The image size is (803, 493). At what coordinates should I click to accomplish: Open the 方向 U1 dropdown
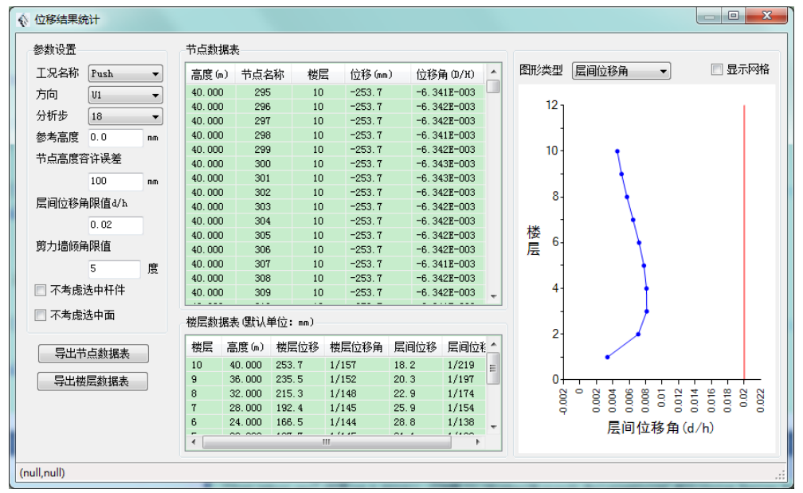pos(125,95)
